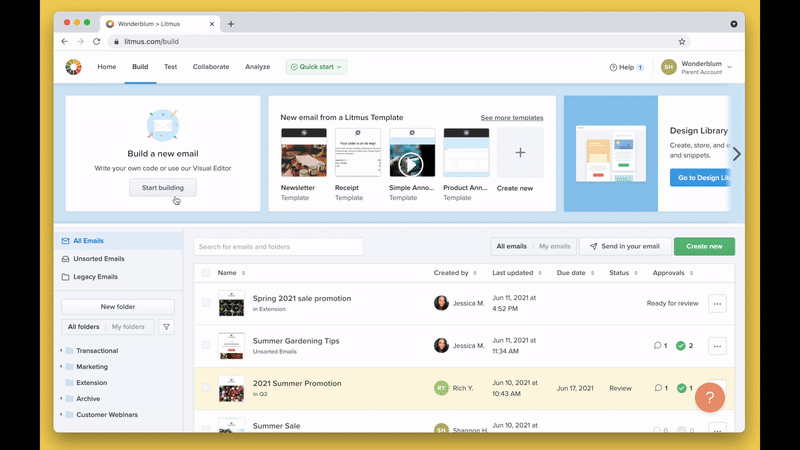Check the Spring 2021 sale promotion row
This screenshot has width=800, height=450.
pyautogui.click(x=206, y=303)
